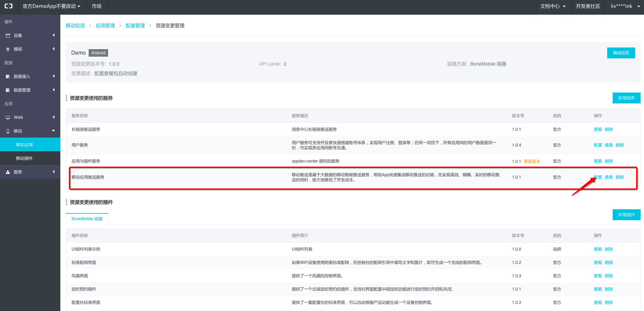Click 查看 for UI组件列表示例 plugin
Screen dimensions: 644x311
click(598, 249)
